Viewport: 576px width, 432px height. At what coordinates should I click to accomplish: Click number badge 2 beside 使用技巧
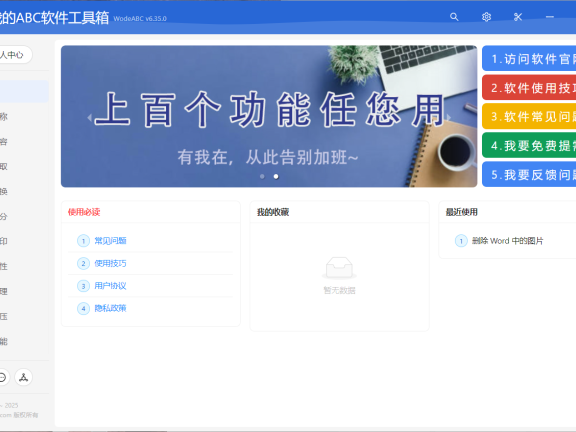[83, 263]
